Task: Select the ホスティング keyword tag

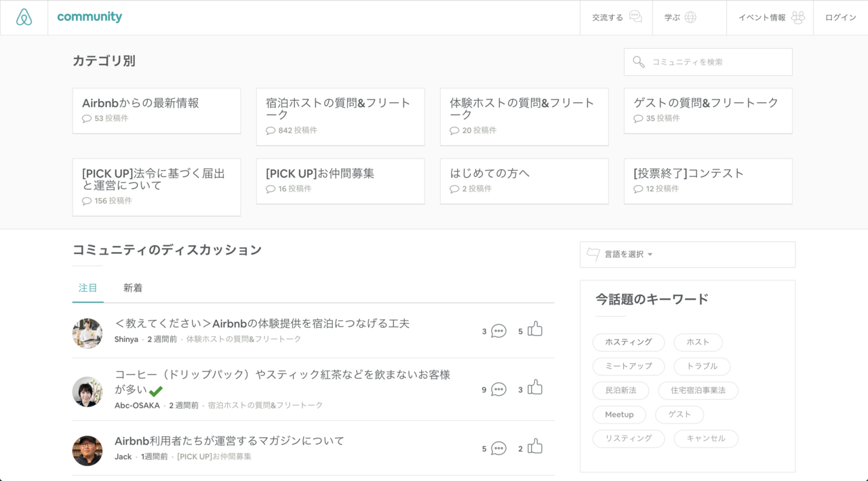Action: coord(629,343)
